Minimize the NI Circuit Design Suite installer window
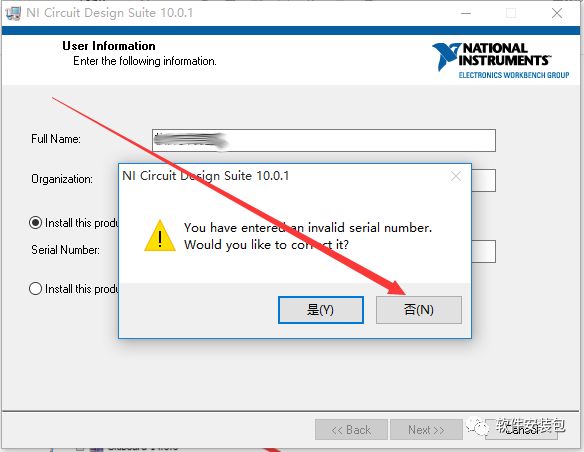The height and width of the screenshot is (452, 584). pos(466,13)
